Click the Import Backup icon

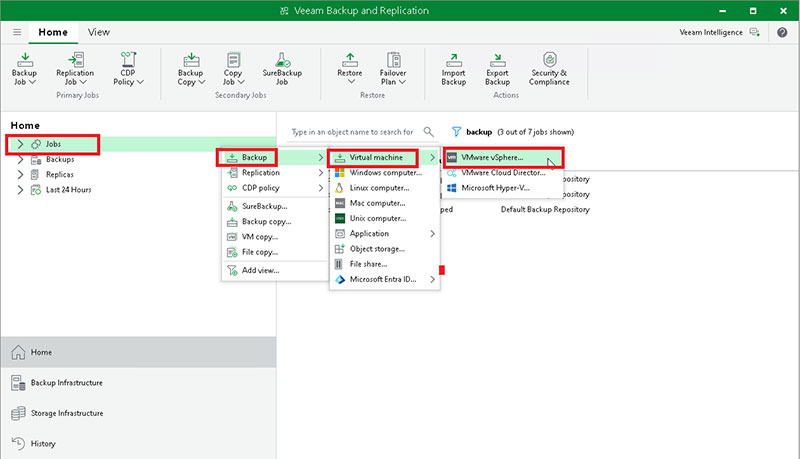(x=454, y=60)
